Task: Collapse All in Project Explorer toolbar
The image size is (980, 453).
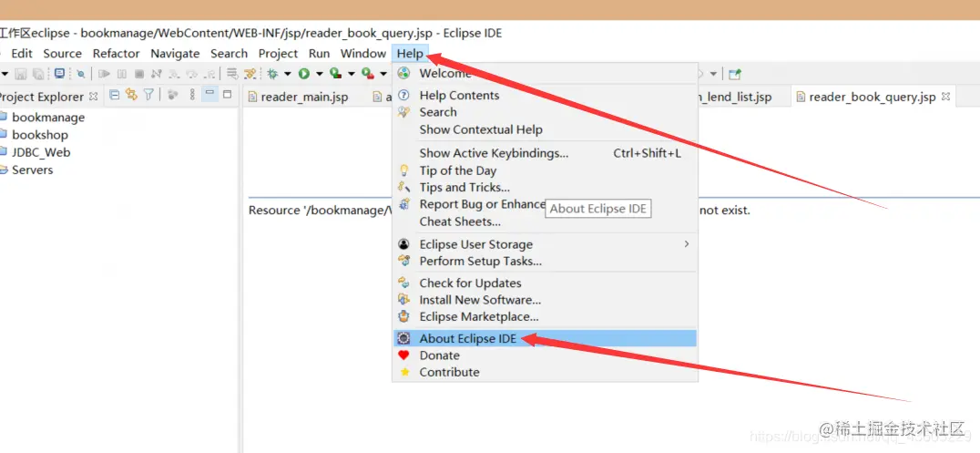Action: point(115,95)
